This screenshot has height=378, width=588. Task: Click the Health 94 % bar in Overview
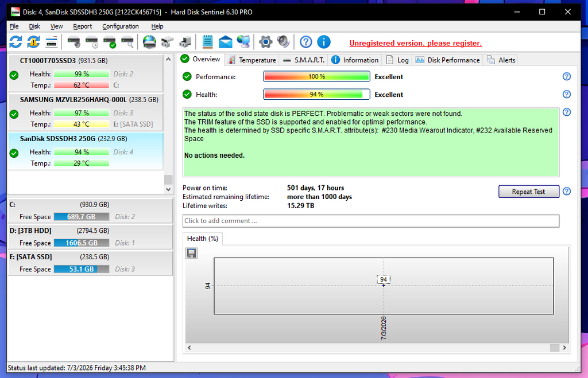click(316, 95)
